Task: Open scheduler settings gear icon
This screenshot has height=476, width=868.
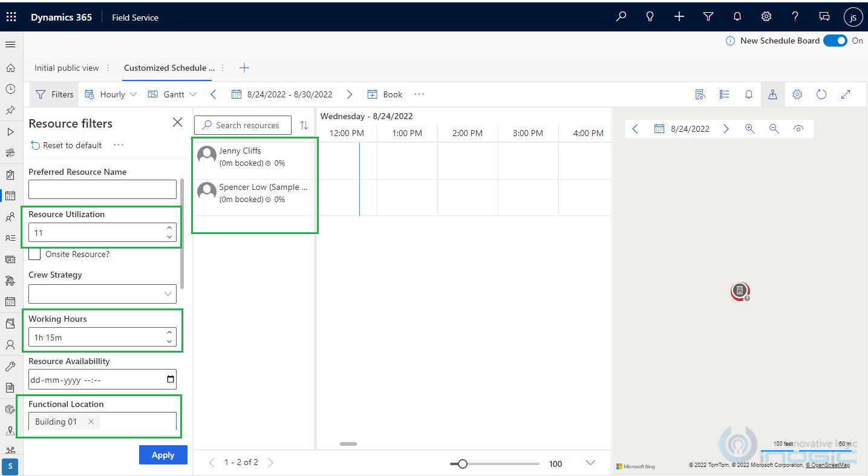Action: (x=797, y=94)
